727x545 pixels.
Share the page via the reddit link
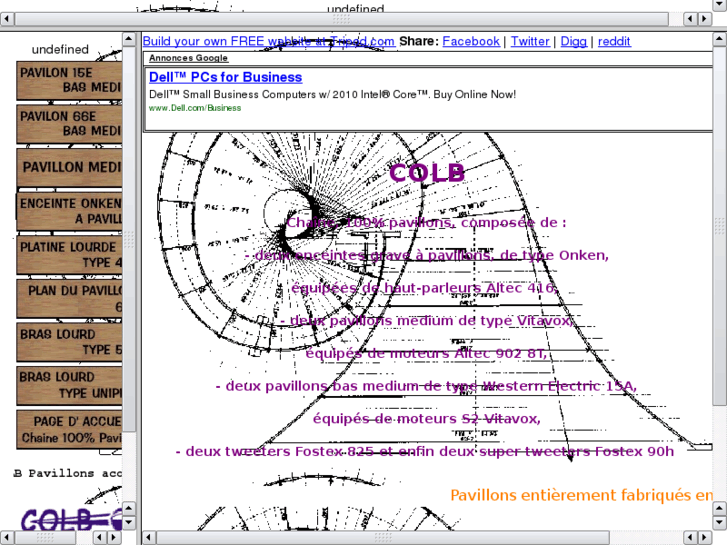[614, 41]
